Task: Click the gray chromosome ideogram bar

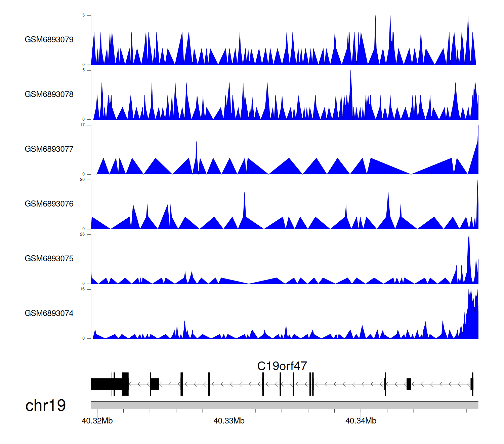Action: (x=284, y=405)
